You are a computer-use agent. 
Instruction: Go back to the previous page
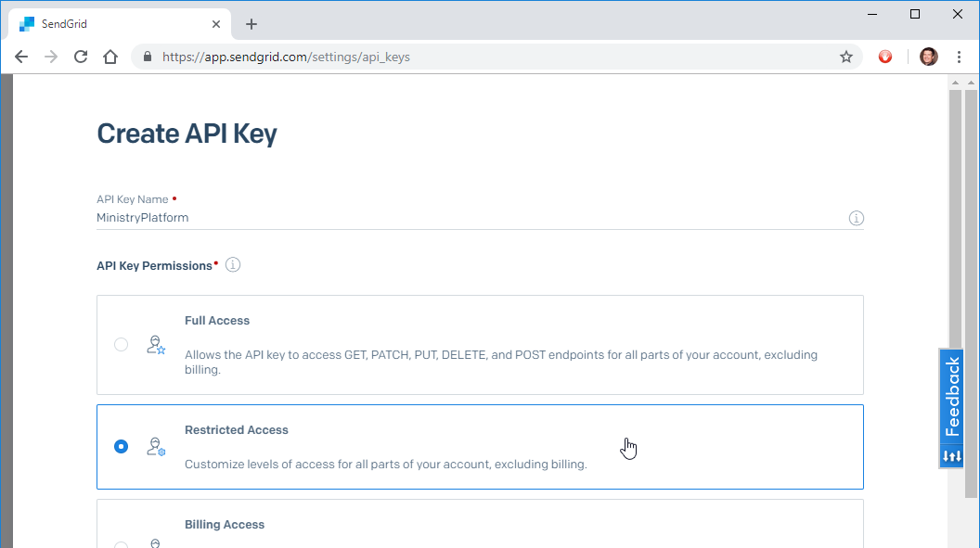coord(20,57)
